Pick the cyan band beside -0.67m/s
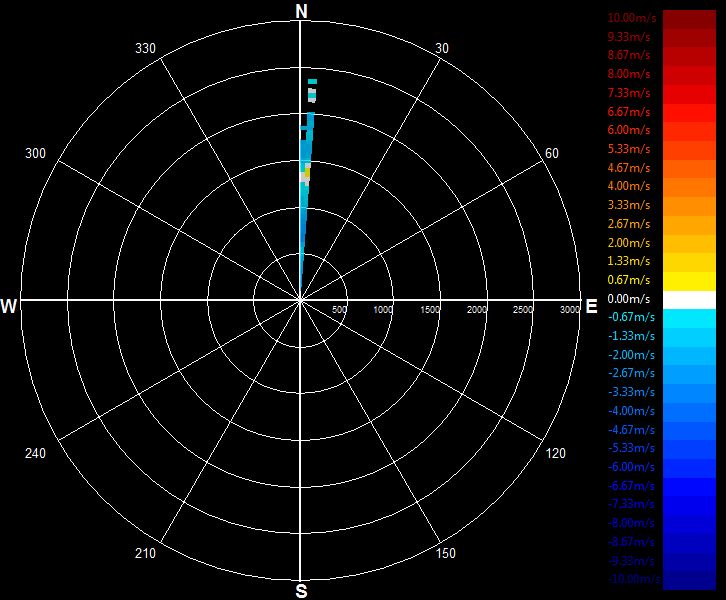The height and width of the screenshot is (600, 726). 689,319
